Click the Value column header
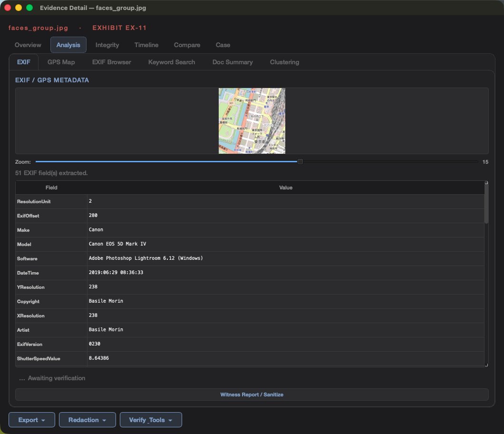 (x=286, y=187)
